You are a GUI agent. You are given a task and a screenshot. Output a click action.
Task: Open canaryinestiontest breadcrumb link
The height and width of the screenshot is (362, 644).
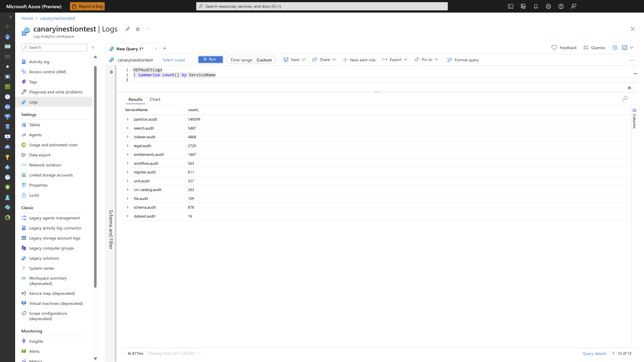[58, 18]
